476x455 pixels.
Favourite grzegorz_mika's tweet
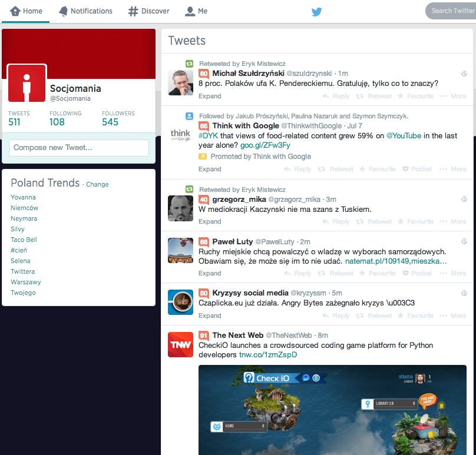pos(415,222)
